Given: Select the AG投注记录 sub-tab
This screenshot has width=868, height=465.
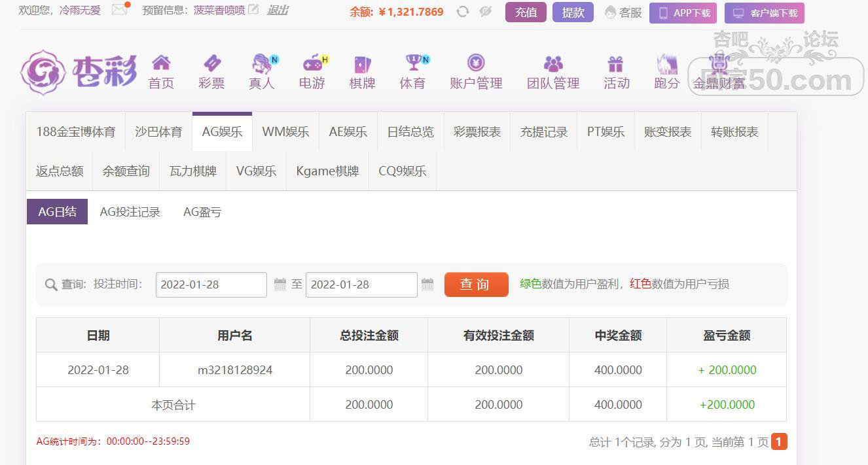Looking at the screenshot, I should 130,212.
